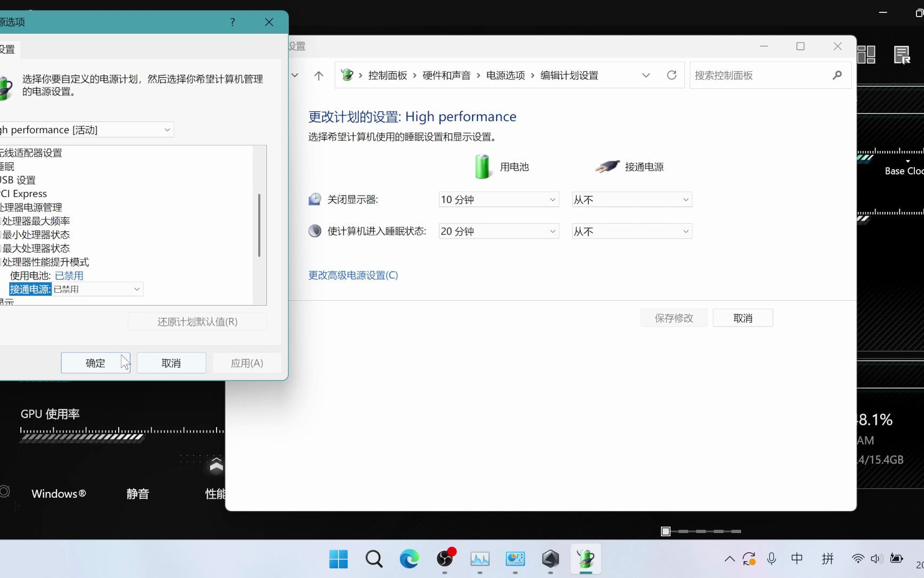Click the notes list icon at top right

pyautogui.click(x=902, y=55)
